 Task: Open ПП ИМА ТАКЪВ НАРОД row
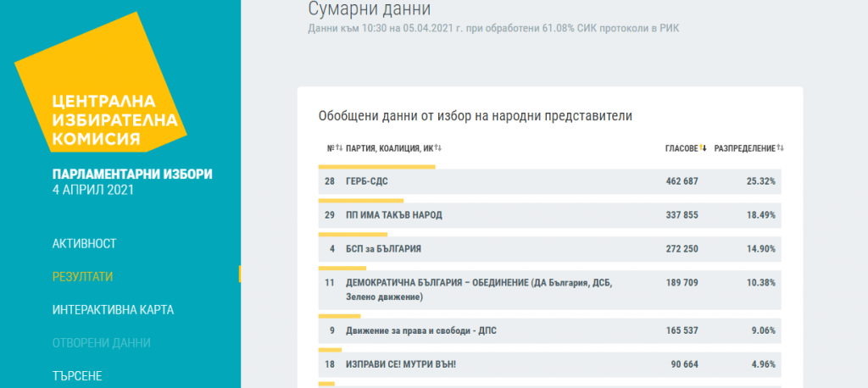tap(393, 215)
